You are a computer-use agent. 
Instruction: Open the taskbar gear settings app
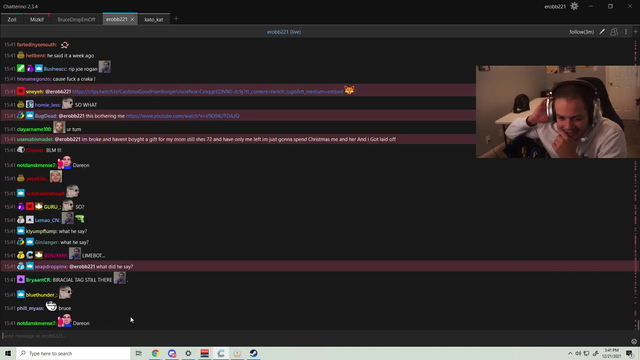188,353
